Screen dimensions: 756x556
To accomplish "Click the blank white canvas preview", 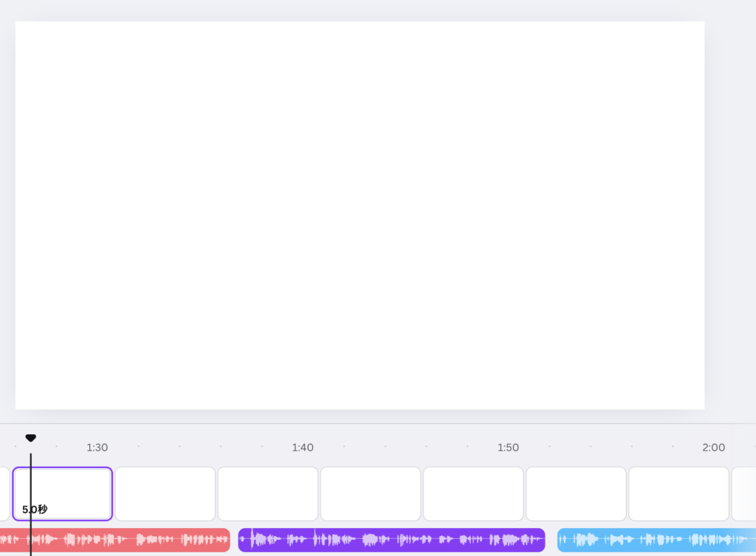I will pos(360,215).
